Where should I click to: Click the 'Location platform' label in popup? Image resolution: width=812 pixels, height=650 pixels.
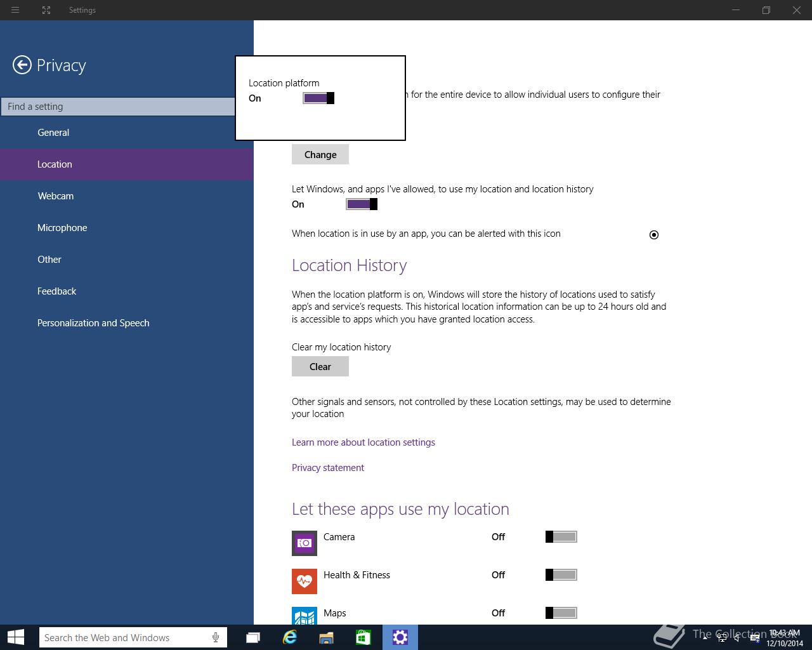[x=284, y=83]
